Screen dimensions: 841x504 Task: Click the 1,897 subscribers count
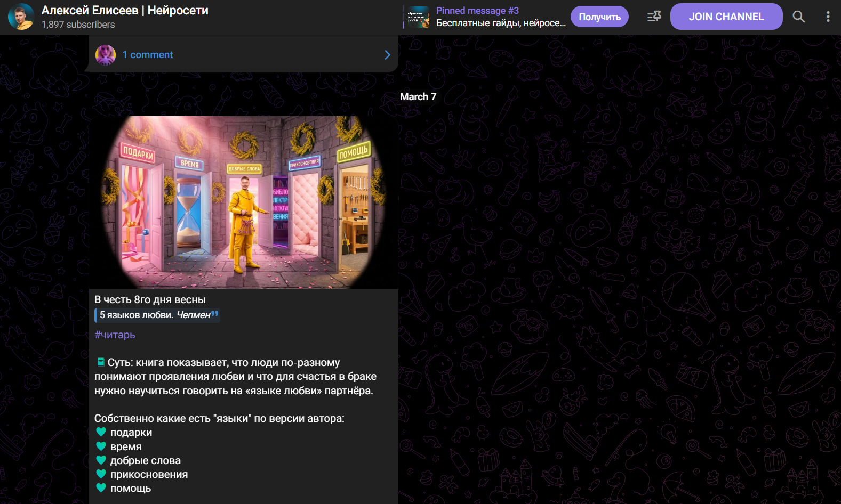(x=78, y=25)
